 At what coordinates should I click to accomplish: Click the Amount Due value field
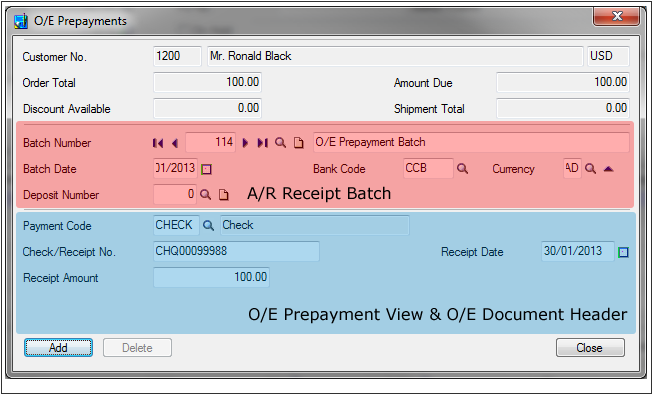563,82
